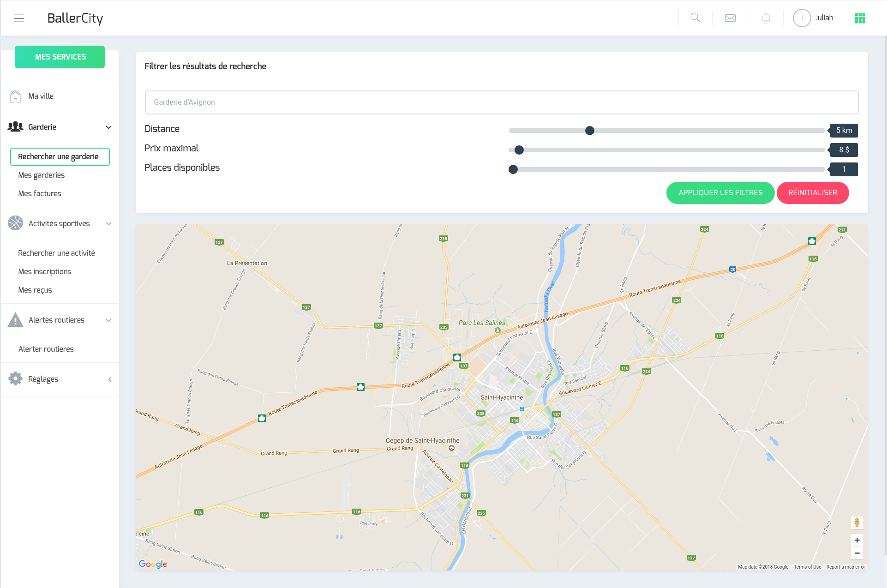
Task: Select the Street View pegman icon
Action: [857, 522]
